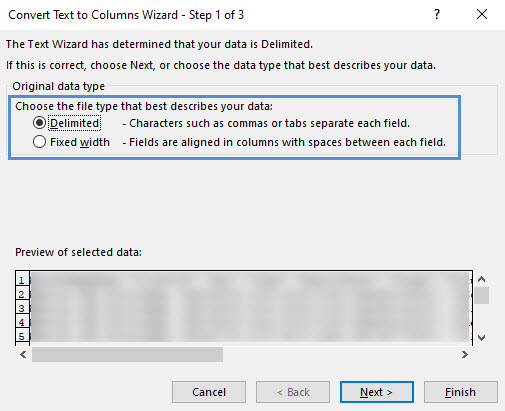Click the preview scroll down arrow

(x=481, y=338)
